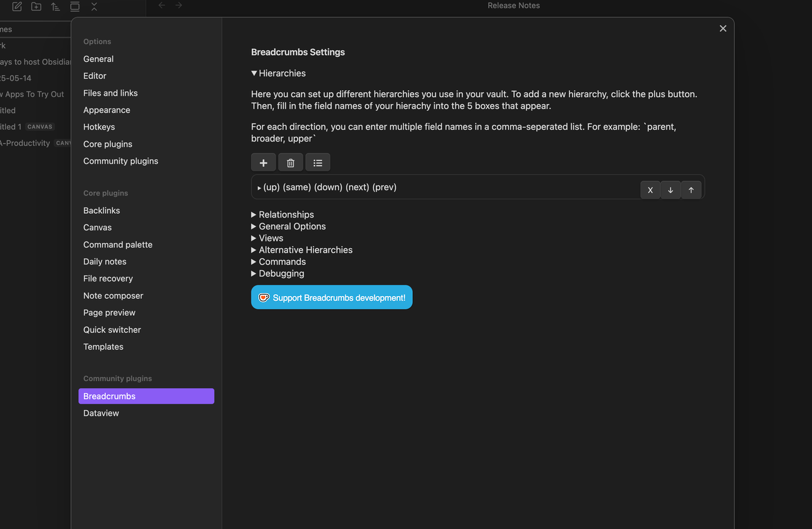This screenshot has width=812, height=529.
Task: Move hierarchy down with the down arrow
Action: tap(670, 190)
